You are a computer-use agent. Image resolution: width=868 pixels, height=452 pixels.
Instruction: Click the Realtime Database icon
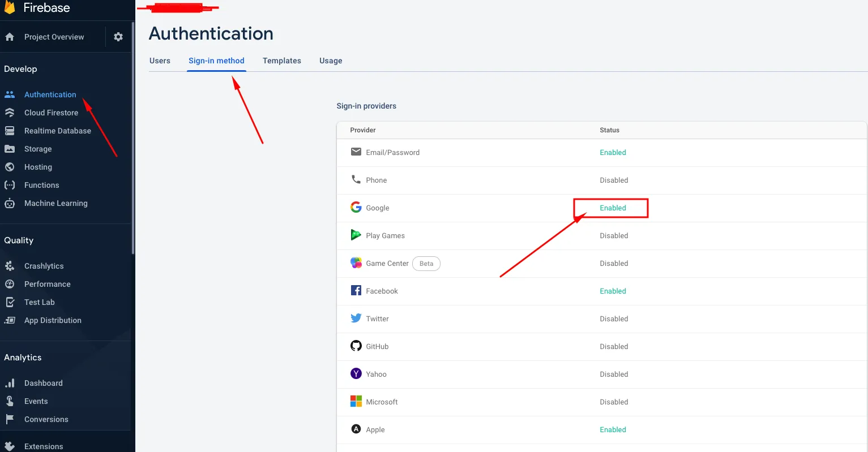[x=10, y=131]
